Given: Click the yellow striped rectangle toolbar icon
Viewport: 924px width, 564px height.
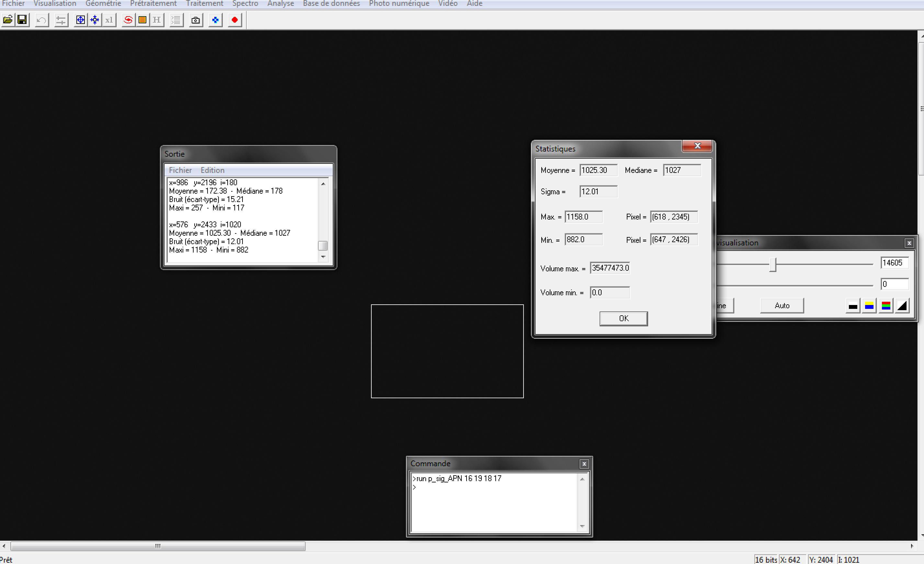Looking at the screenshot, I should [x=142, y=20].
